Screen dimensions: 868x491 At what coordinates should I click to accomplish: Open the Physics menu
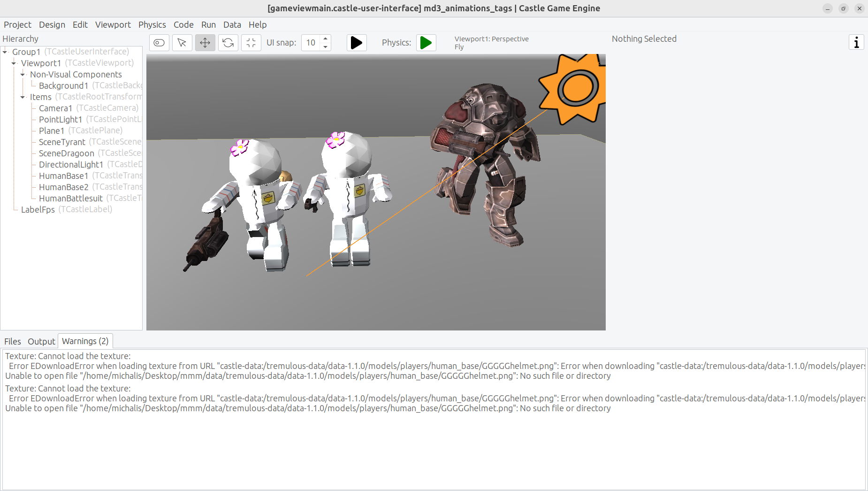click(152, 24)
